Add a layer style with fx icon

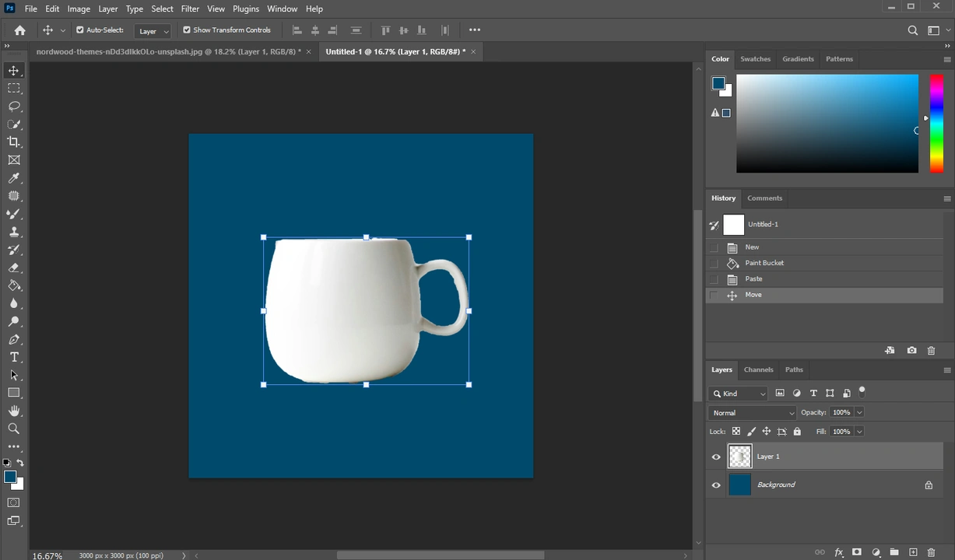[x=838, y=552]
